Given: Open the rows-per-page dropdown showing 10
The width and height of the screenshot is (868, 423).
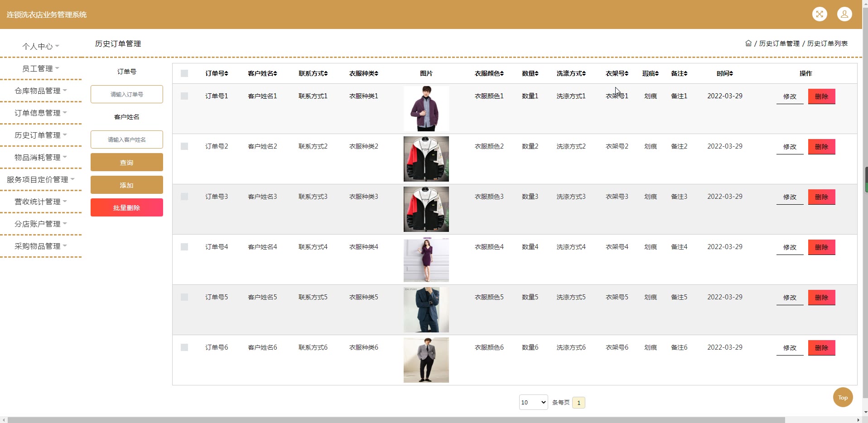Looking at the screenshot, I should (533, 402).
